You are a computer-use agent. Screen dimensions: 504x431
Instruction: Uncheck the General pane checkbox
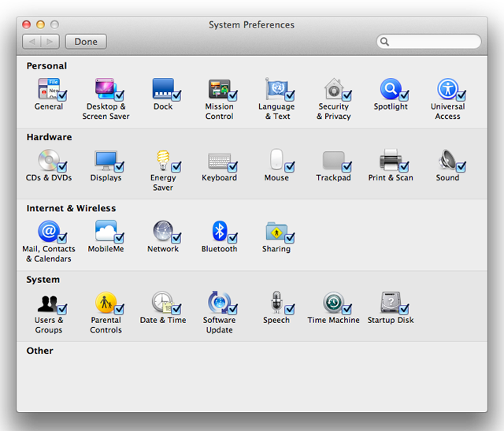point(61,95)
